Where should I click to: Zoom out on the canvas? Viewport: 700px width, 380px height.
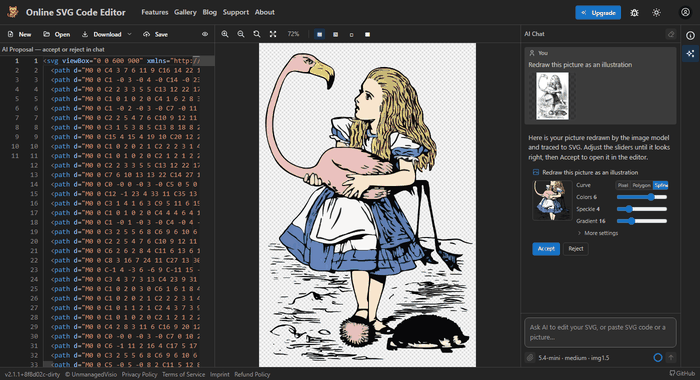[x=241, y=34]
